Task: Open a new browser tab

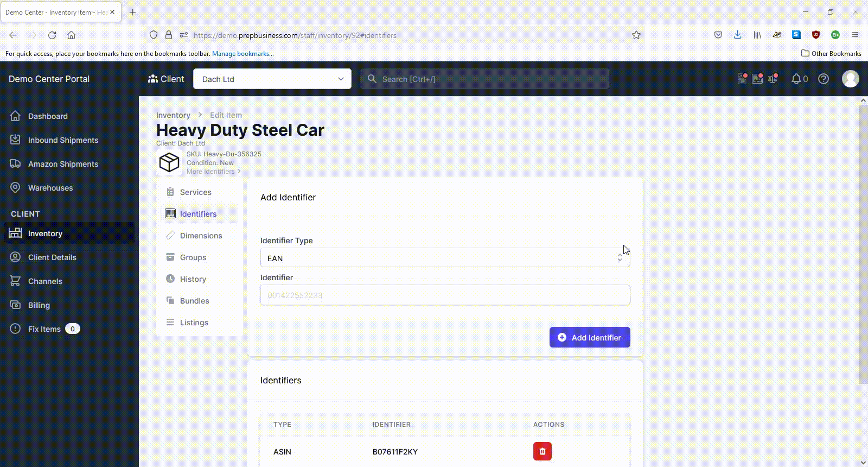Action: pos(133,12)
